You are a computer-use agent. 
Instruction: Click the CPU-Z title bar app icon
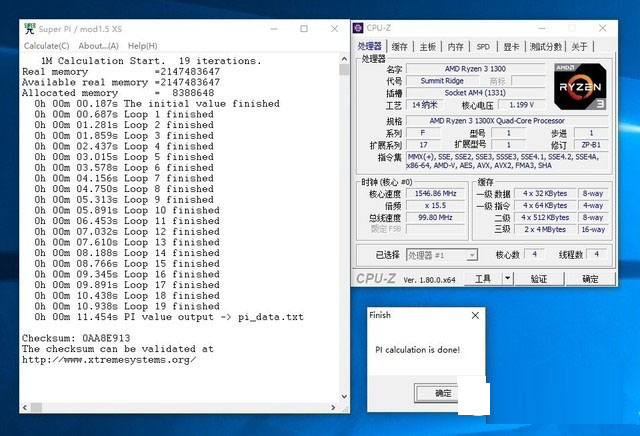(358, 29)
